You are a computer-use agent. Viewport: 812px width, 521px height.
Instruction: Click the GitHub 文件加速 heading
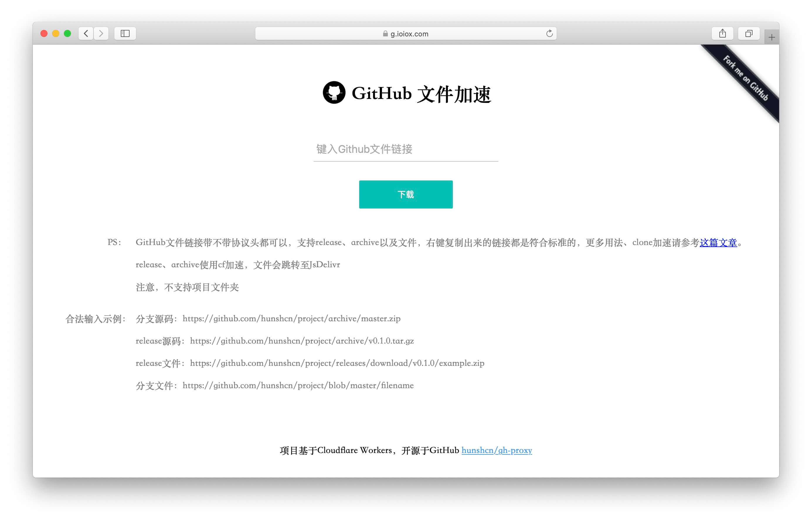[x=421, y=94]
